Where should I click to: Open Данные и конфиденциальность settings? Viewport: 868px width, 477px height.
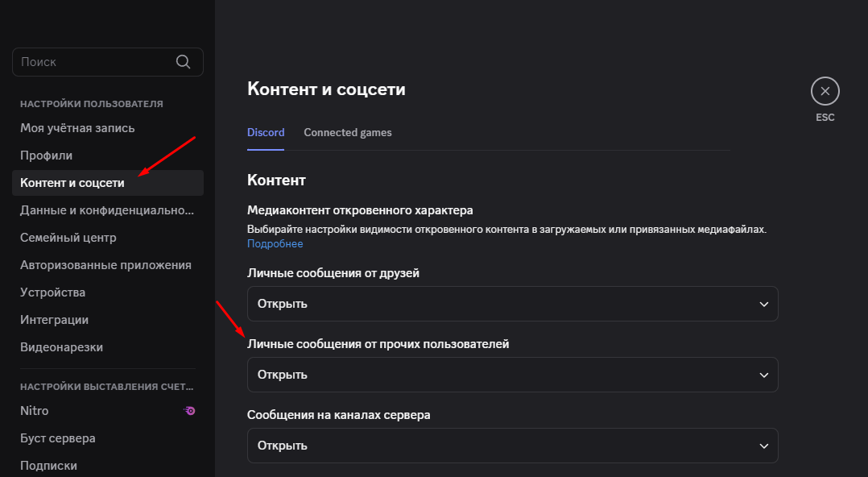tap(108, 210)
